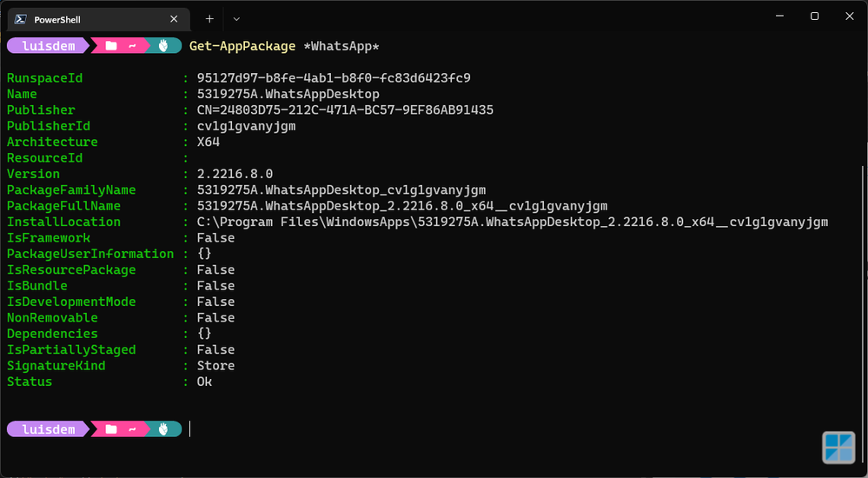Click the heart icon in the top prompt

click(x=162, y=46)
